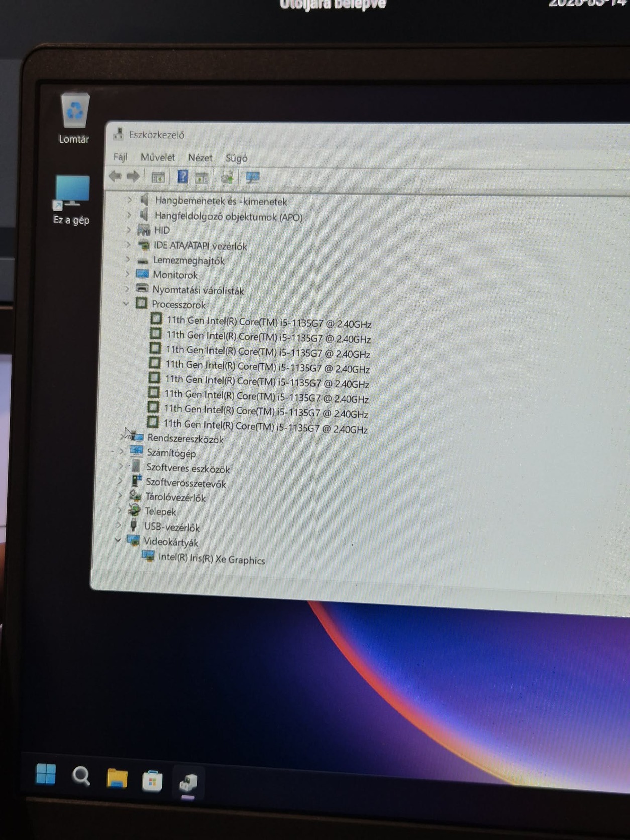Click the blue Help question-mark toolbar icon
The height and width of the screenshot is (840, 630).
coord(183,177)
